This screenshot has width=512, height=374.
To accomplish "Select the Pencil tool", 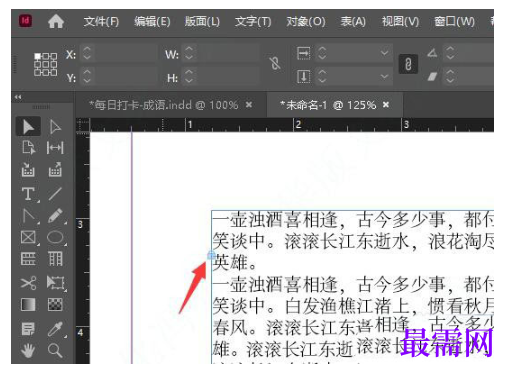I will tap(55, 216).
